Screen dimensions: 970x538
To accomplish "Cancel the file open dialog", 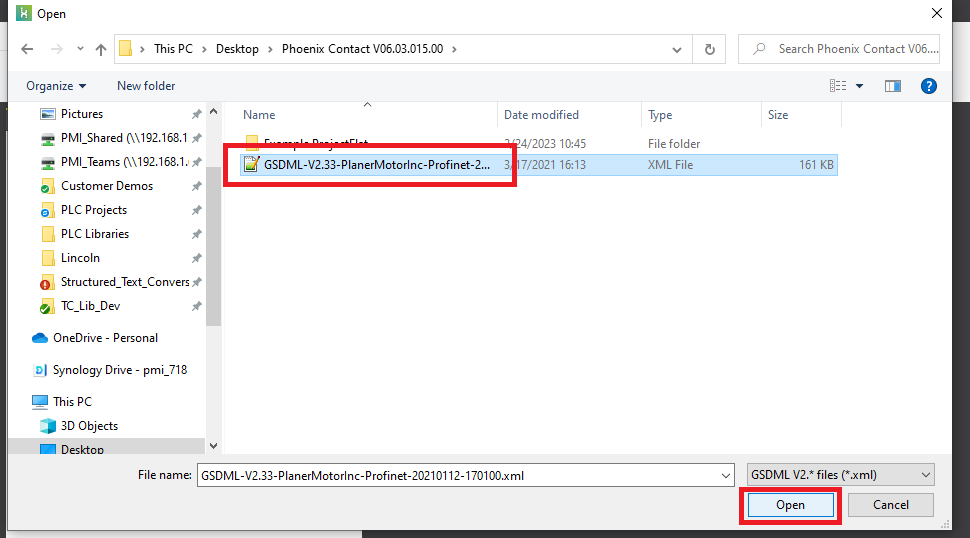I will (x=890, y=505).
